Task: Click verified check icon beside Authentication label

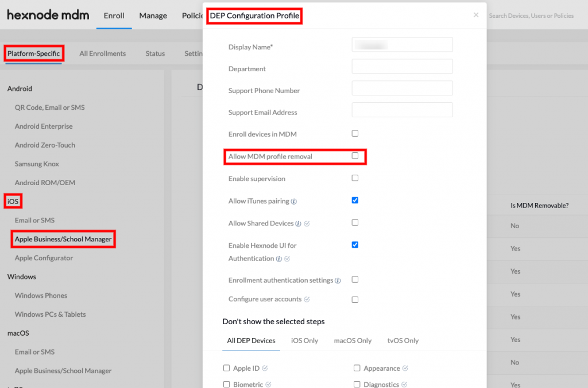Action: [x=287, y=259]
